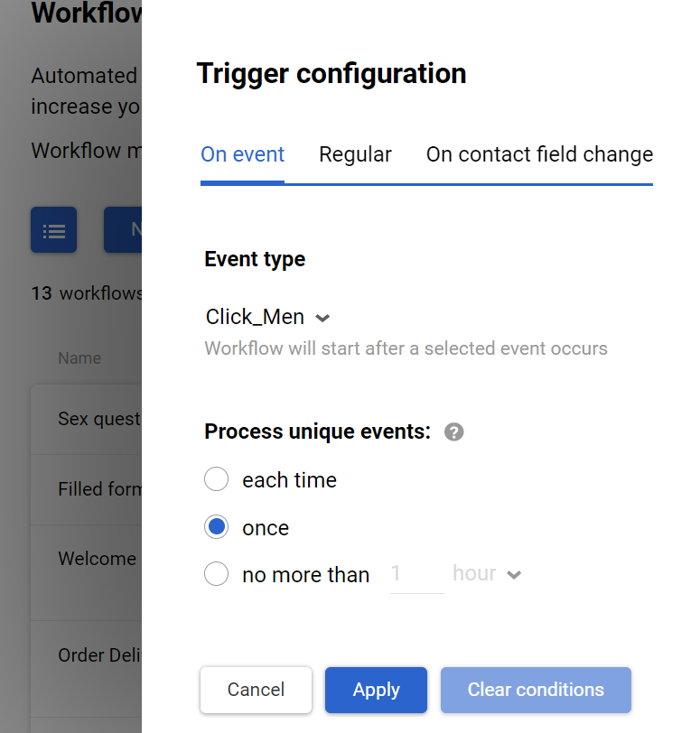Screen dimensions: 700x733
Task: Open the On contact field change tab
Action: pos(539,154)
